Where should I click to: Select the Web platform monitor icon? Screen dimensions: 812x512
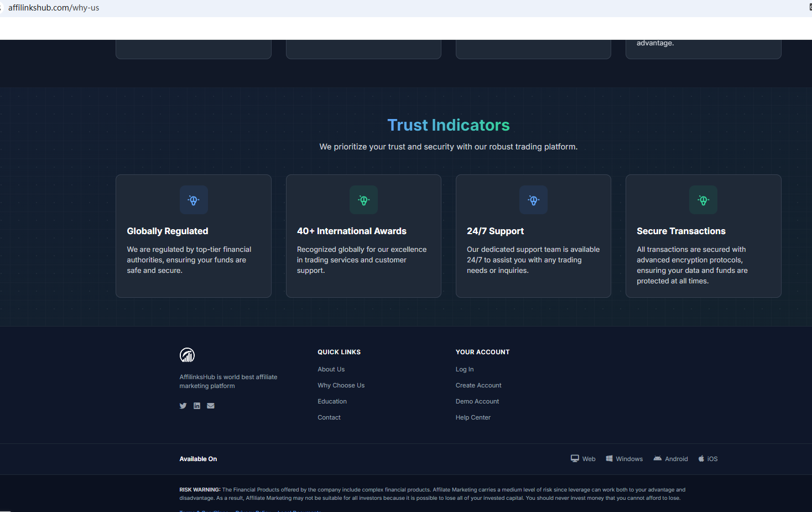[575, 458]
